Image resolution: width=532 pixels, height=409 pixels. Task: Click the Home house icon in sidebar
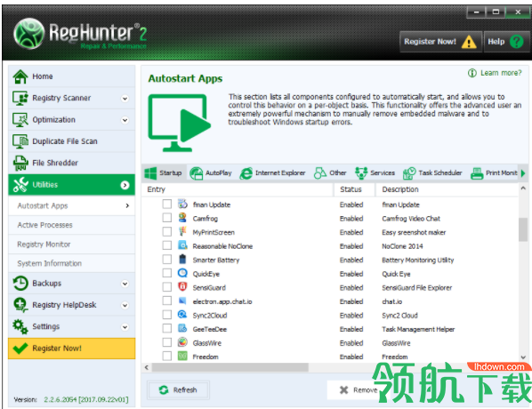click(x=20, y=76)
